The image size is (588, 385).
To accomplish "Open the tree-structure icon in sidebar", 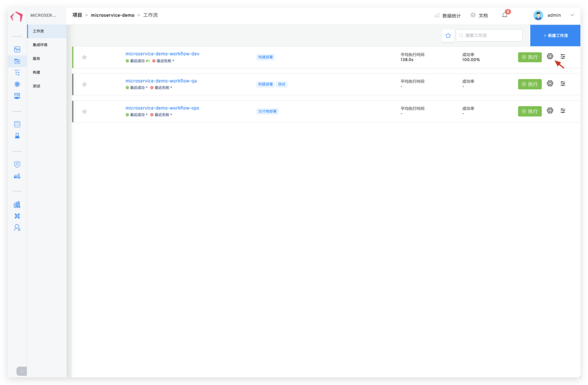I will [x=17, y=73].
